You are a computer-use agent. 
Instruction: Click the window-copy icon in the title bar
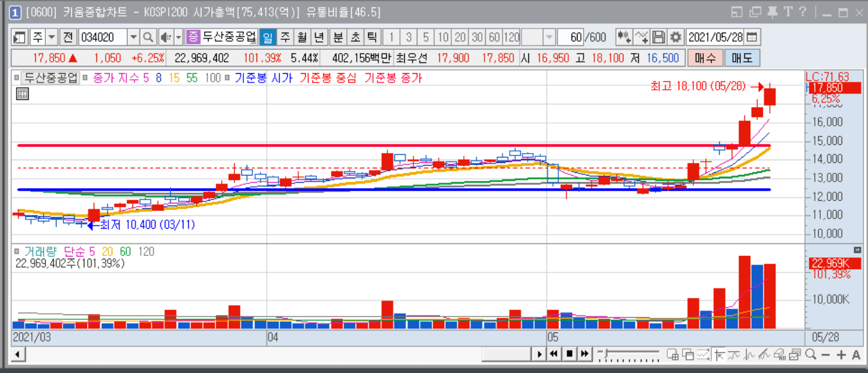754,11
